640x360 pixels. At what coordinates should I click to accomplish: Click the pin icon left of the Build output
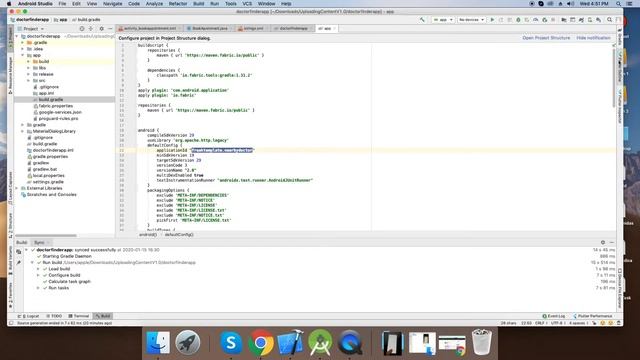pos(19,262)
